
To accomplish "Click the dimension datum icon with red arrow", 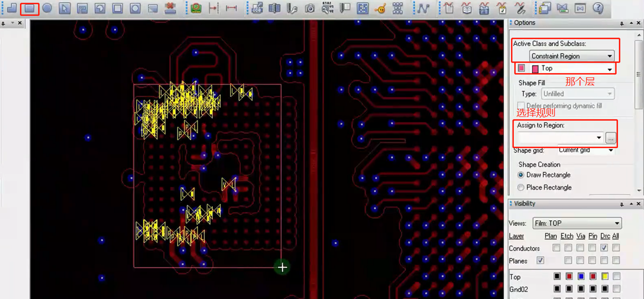I will coord(214,8).
